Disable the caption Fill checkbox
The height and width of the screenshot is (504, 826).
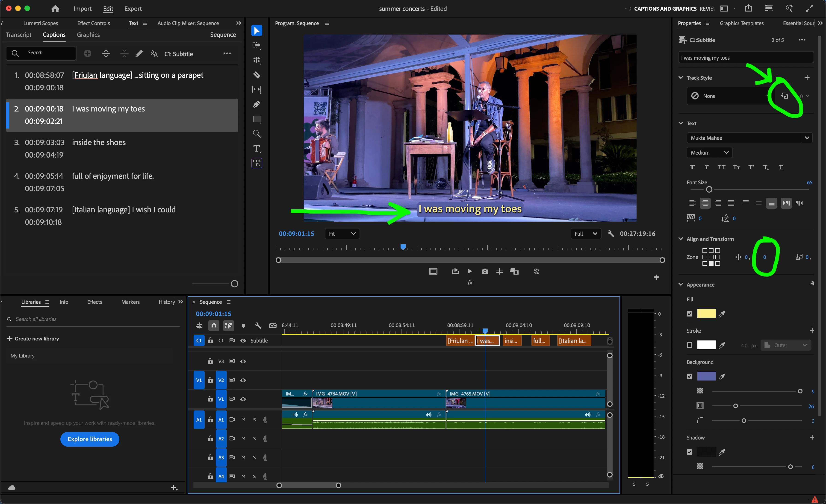point(689,314)
